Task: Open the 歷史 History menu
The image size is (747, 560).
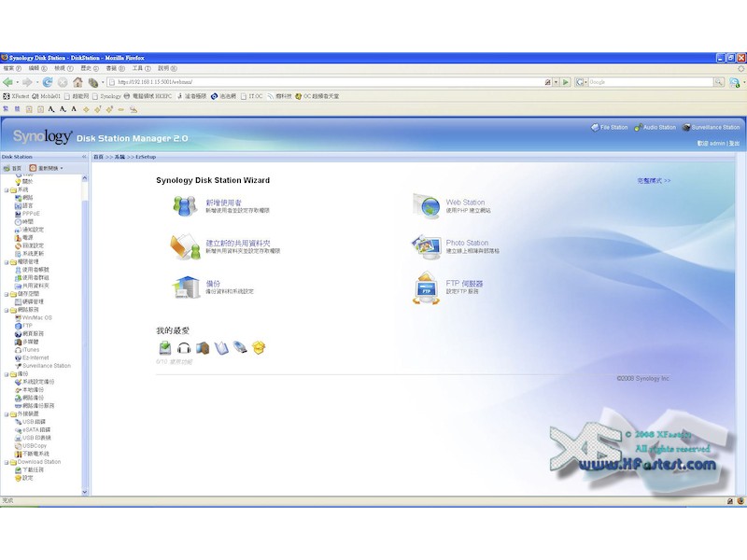Action: pos(90,68)
